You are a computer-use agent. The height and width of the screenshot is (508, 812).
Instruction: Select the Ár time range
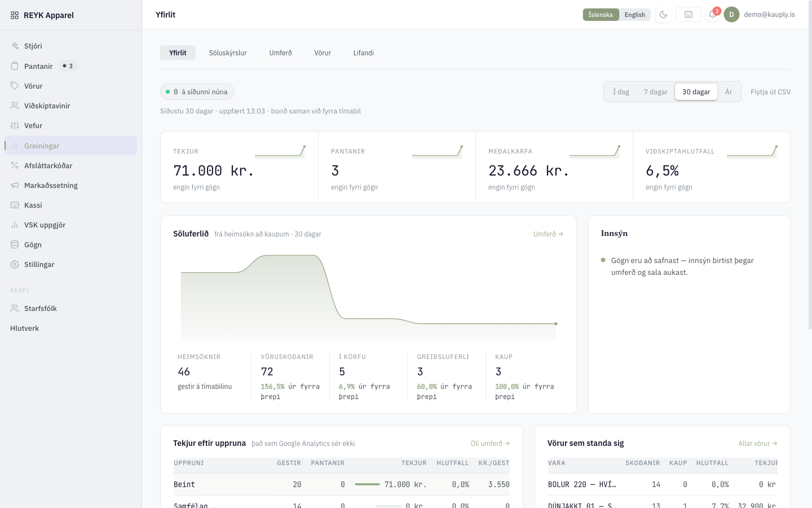point(729,91)
